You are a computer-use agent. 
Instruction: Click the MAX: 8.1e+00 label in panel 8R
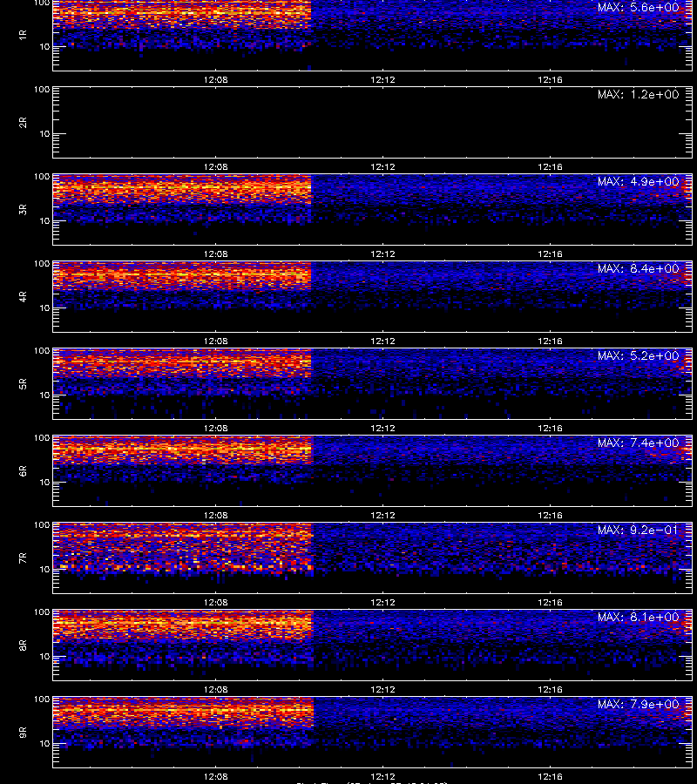coord(638,617)
